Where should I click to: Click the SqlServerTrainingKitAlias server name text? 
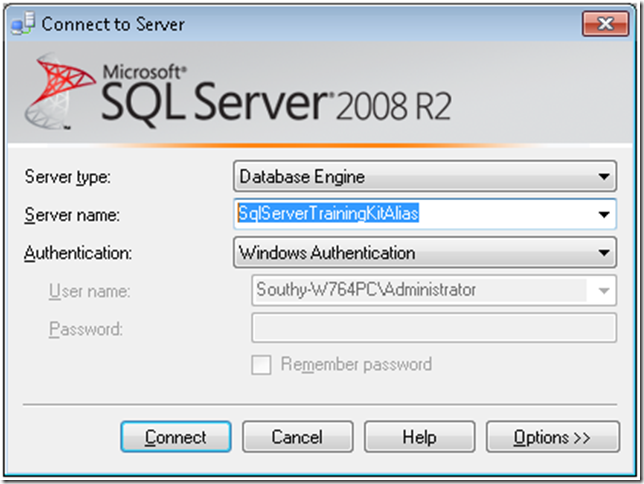[328, 213]
